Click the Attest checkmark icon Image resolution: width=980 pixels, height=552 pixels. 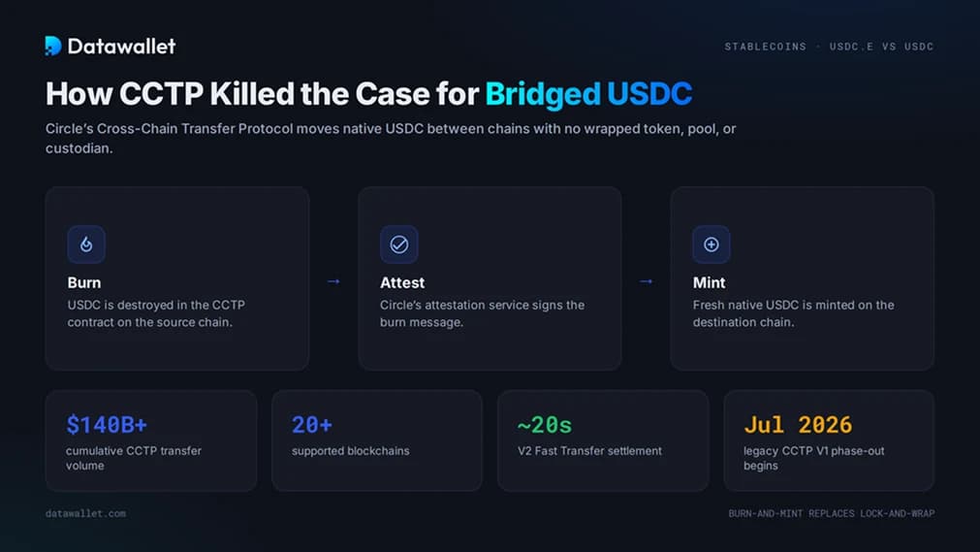click(398, 244)
